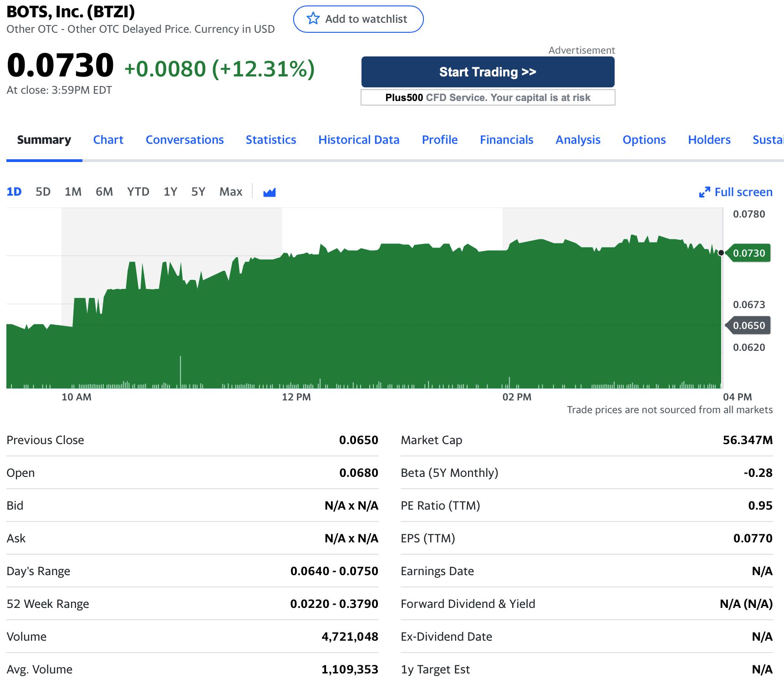Click the tall volume spike in chart
Image resolution: width=784 pixels, height=688 pixels.
[x=180, y=371]
